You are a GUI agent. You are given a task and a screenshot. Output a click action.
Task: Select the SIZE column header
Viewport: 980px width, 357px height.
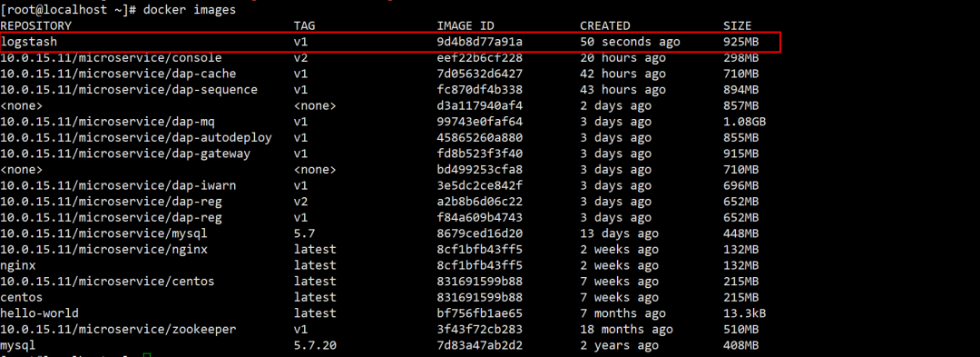coord(738,25)
